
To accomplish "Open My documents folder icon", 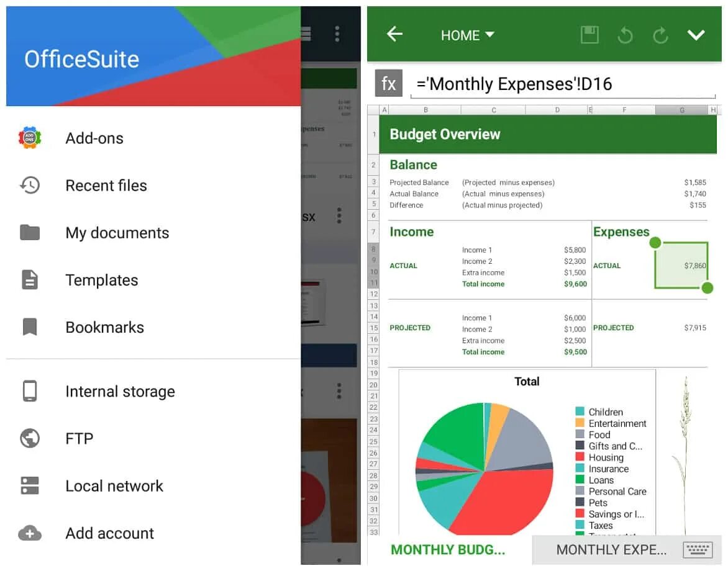I will coord(30,232).
